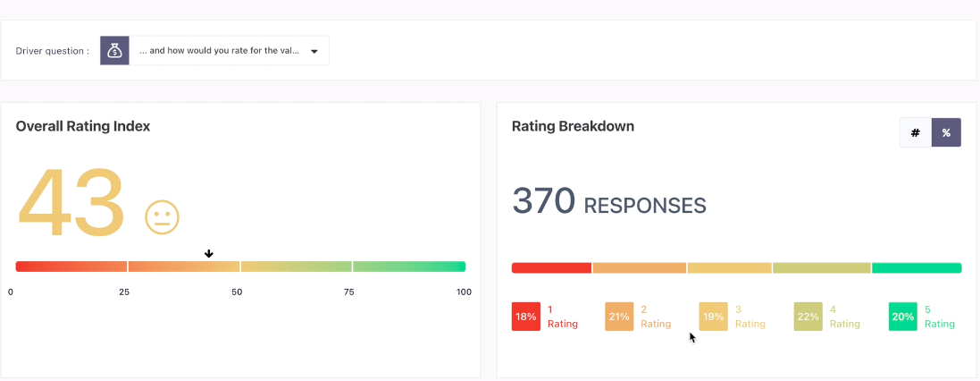The width and height of the screenshot is (980, 381).
Task: Click the 21% orange rating swatch
Action: tap(619, 317)
